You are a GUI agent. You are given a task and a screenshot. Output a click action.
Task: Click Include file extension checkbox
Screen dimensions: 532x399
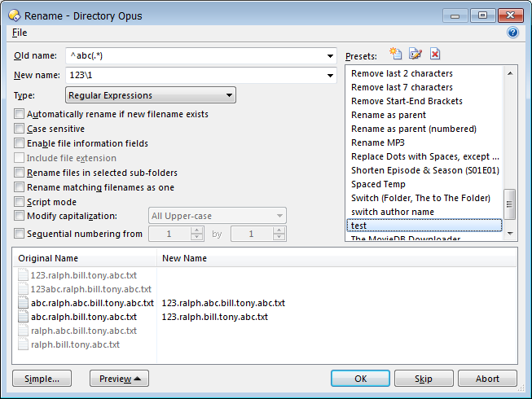coord(19,158)
